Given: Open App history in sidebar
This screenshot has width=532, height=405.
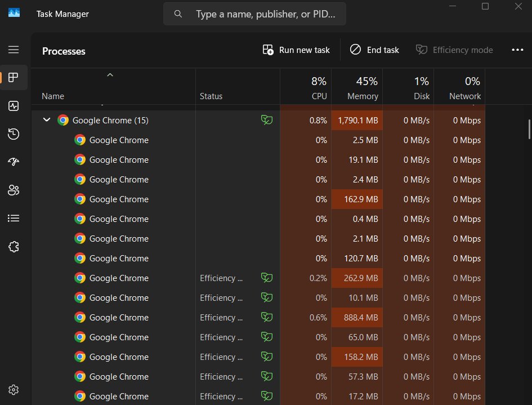Looking at the screenshot, I should coord(14,133).
